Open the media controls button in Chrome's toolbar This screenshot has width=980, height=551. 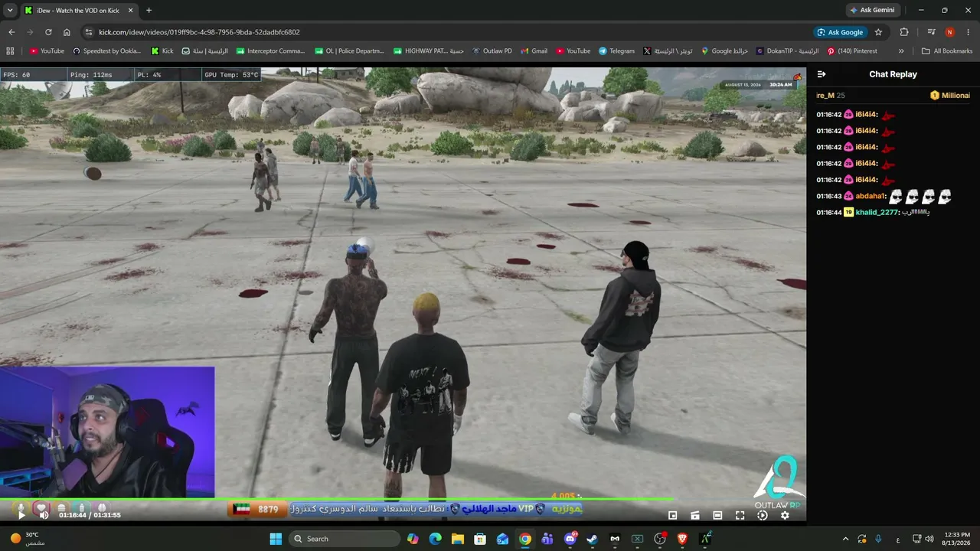click(x=931, y=32)
